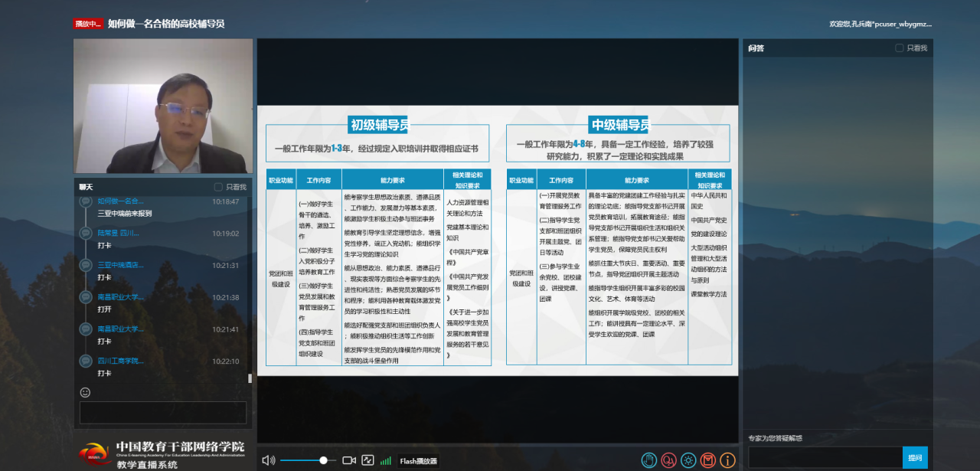Screen dimensions: 980x471
Task: Adjust the volume slider handle
Action: point(323,460)
